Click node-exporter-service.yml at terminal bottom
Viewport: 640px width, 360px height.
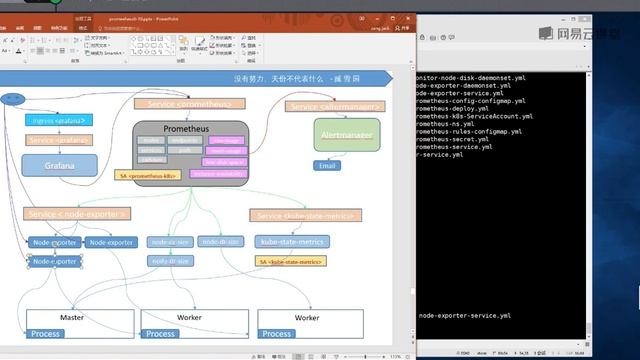465,316
